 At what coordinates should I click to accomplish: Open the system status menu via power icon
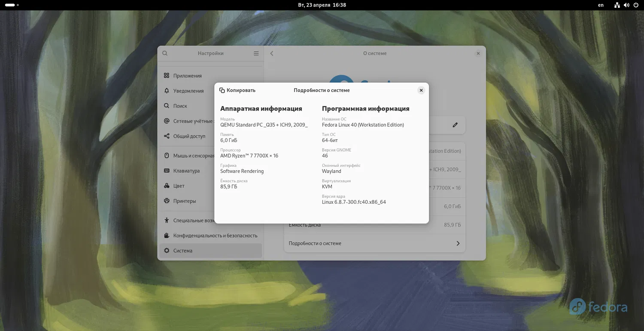[636, 5]
